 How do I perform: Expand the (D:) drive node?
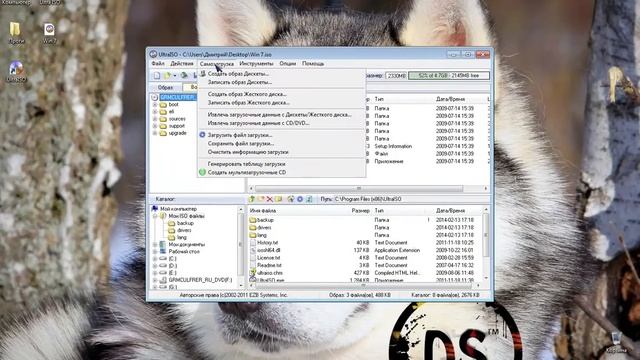point(155,266)
